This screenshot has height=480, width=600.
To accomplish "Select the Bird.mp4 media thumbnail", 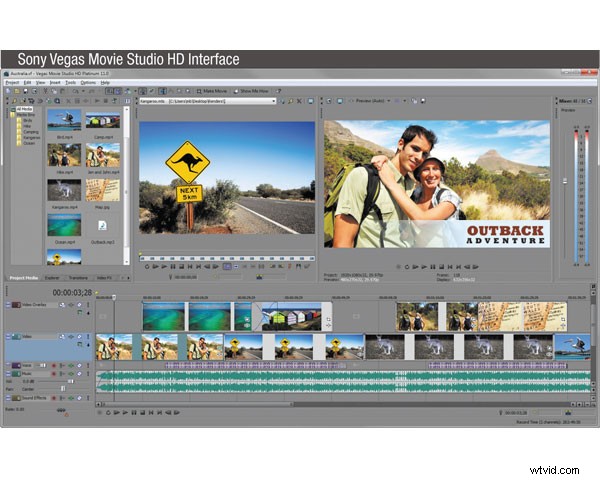I will 64,120.
